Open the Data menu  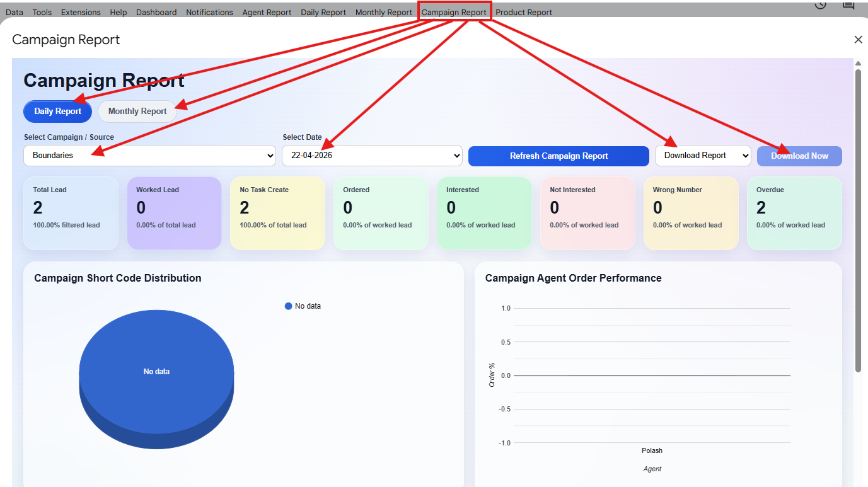coord(14,12)
